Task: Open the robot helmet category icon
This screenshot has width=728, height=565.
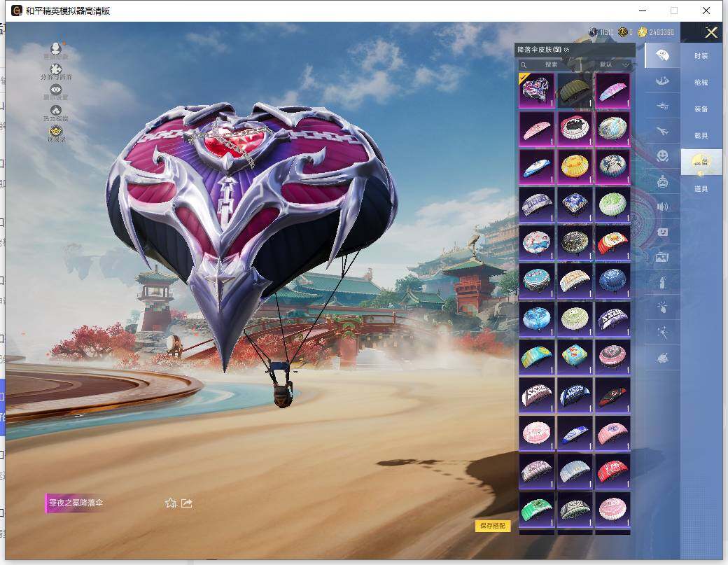Action: [661, 181]
